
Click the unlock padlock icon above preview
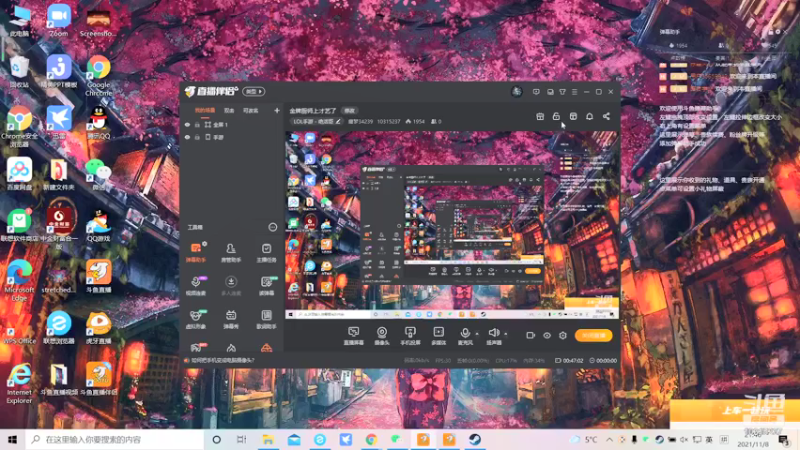(x=556, y=116)
